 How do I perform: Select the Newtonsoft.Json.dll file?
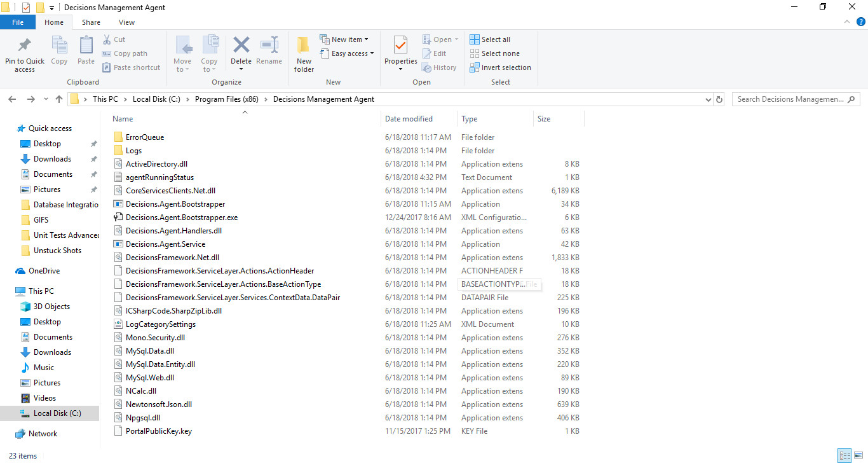(159, 404)
